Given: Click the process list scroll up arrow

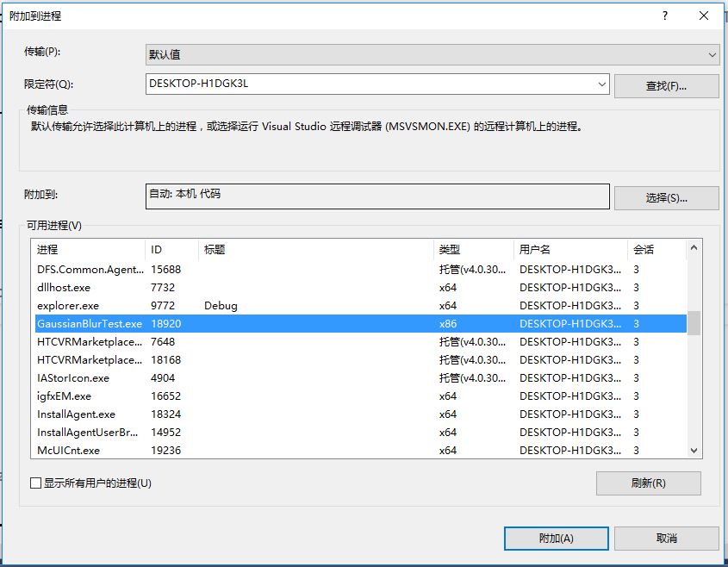Looking at the screenshot, I should 694,247.
